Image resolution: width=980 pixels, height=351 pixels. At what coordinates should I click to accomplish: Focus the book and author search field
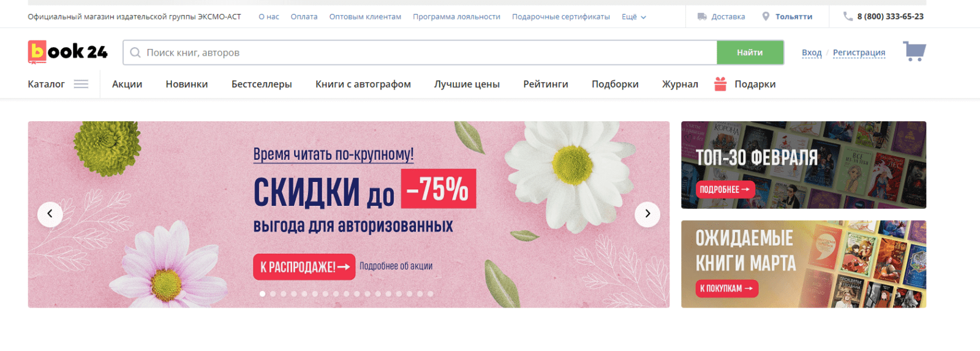pos(420,53)
